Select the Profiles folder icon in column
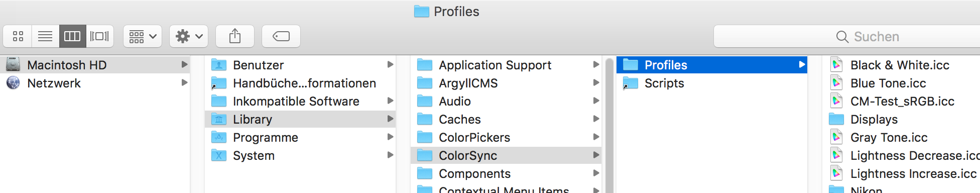Screen dimensions: 980x193 coord(631,64)
